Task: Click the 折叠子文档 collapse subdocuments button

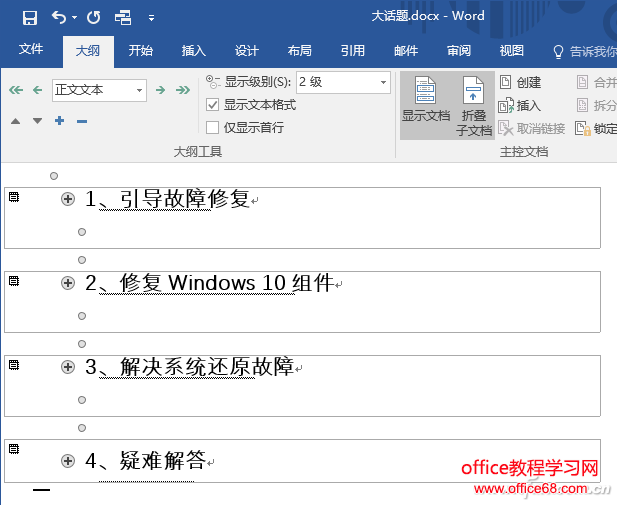Action: tap(474, 106)
